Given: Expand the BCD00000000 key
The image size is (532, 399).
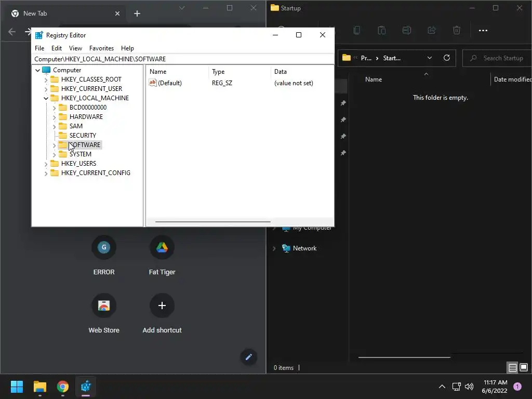Looking at the screenshot, I should [x=54, y=108].
